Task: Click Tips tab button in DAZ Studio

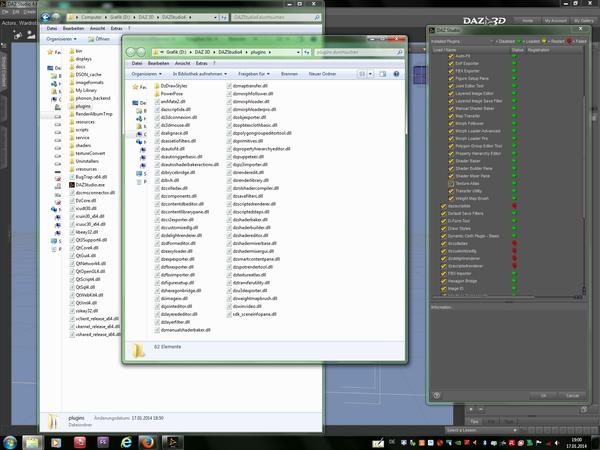Action: point(474,421)
